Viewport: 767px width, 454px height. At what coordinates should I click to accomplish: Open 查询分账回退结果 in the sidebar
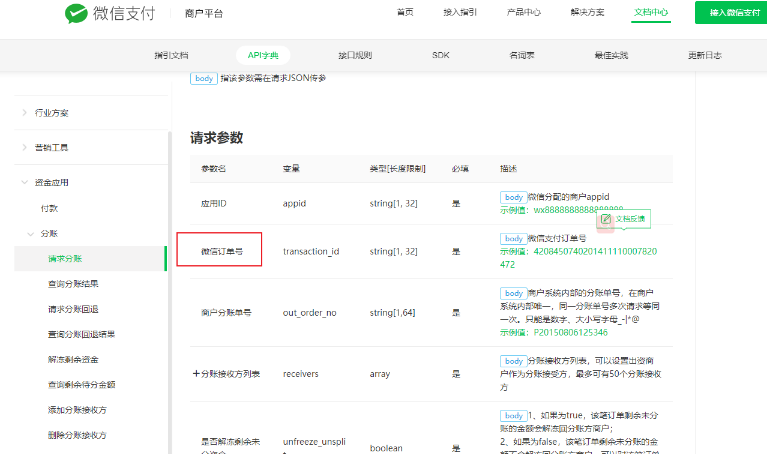click(81, 334)
